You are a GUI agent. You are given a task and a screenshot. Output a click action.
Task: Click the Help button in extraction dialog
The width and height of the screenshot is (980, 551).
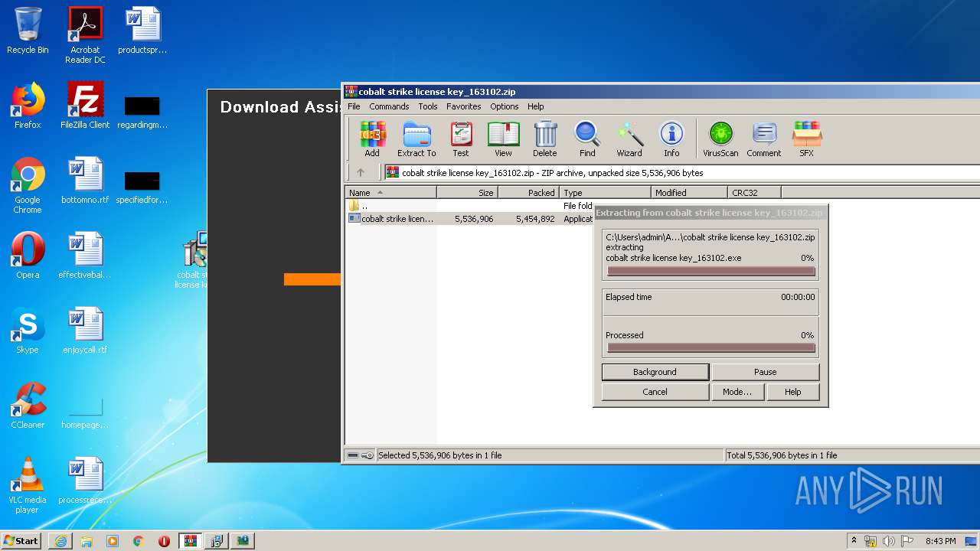coord(793,392)
